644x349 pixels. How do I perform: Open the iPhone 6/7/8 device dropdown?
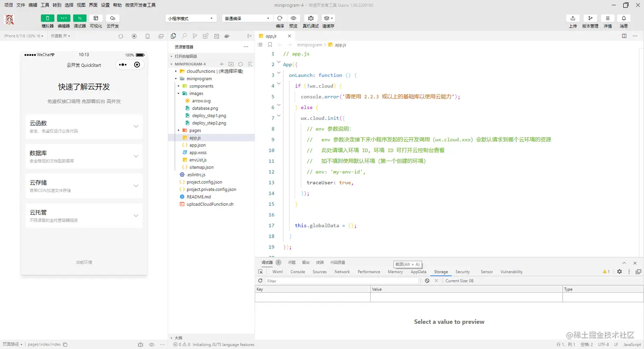(23, 36)
